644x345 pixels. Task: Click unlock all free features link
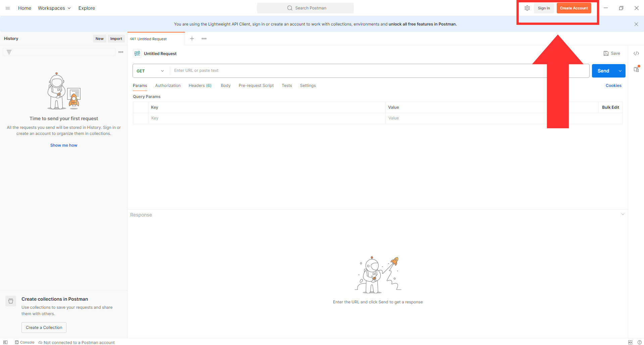[x=423, y=24]
